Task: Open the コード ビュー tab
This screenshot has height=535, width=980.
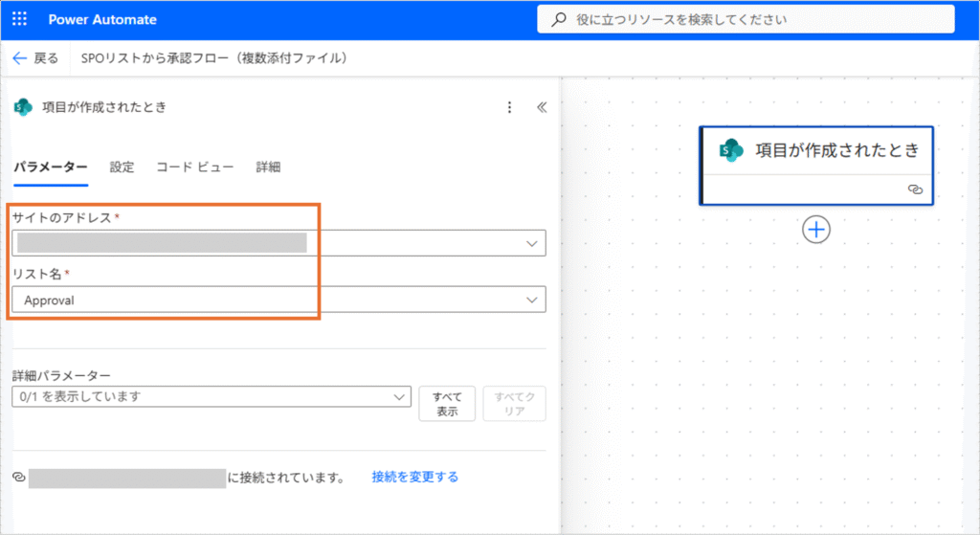Action: pyautogui.click(x=195, y=167)
